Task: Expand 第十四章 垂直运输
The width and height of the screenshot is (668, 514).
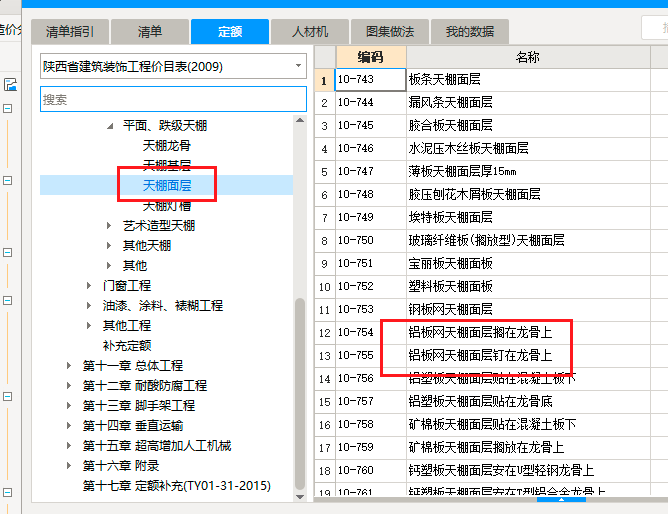Action: (x=69, y=425)
